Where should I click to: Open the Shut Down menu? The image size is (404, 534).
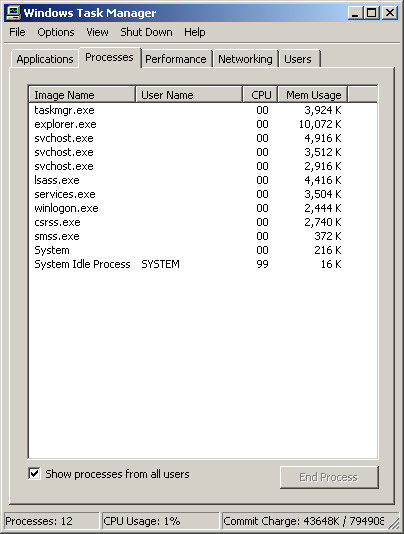146,32
